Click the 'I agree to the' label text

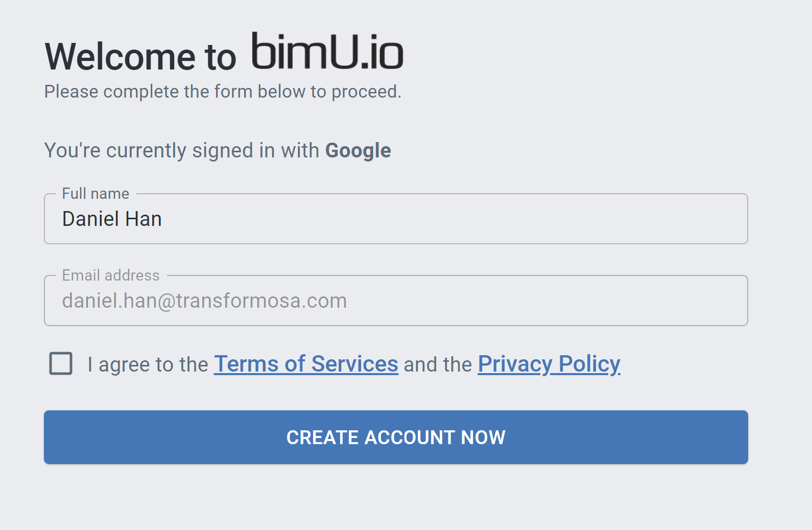[148, 364]
